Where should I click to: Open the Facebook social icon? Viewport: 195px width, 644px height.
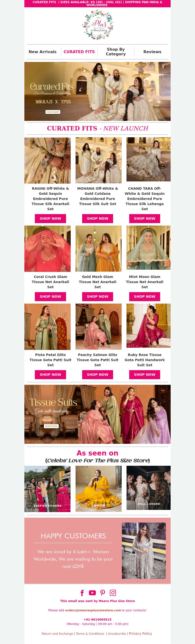tap(82, 593)
